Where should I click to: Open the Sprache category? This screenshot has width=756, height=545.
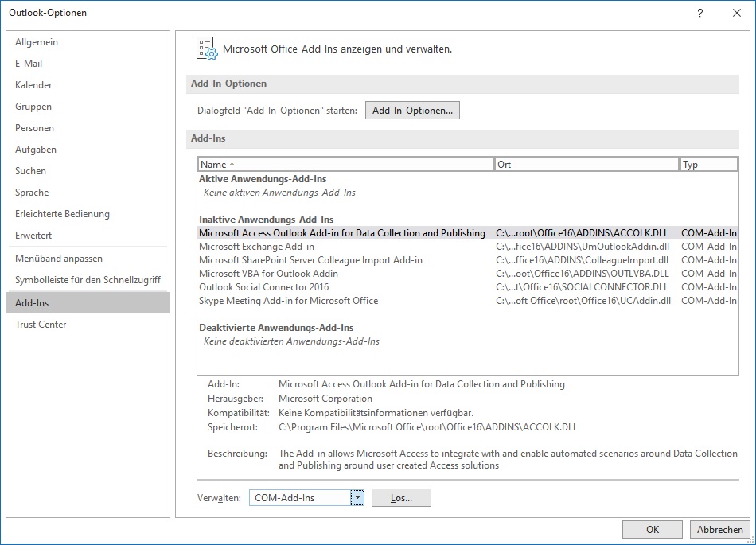pos(88,193)
